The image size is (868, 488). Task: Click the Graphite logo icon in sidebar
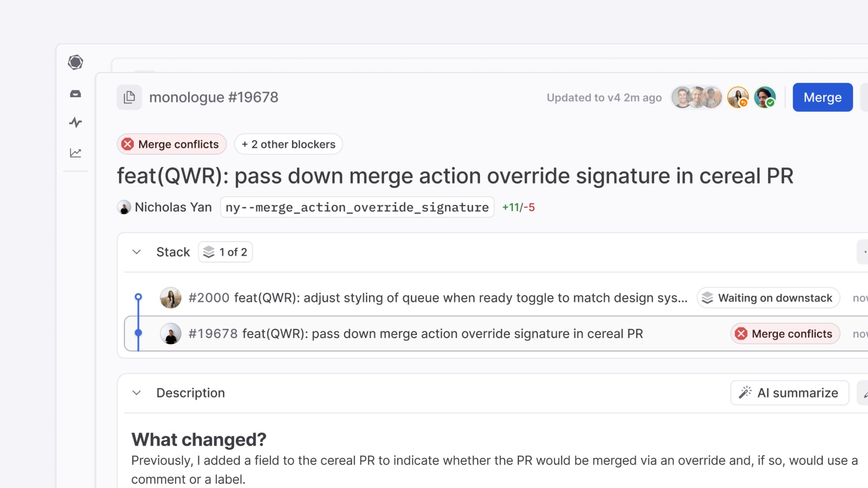(x=76, y=62)
